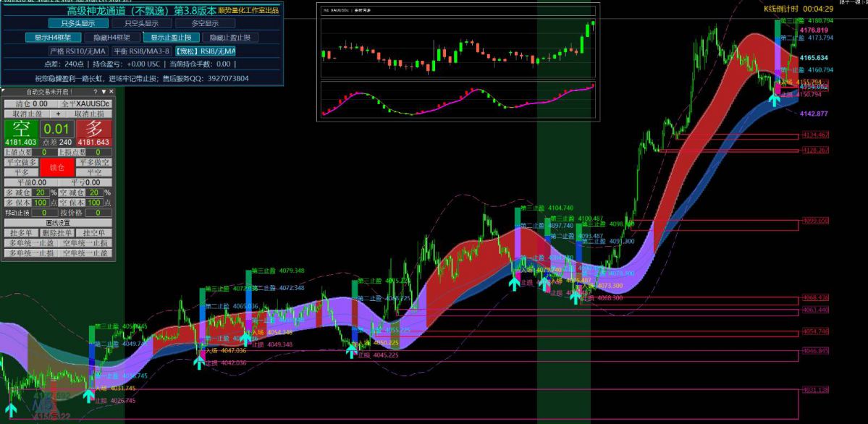Viewport: 868px width, 424px height.
Task: Click the H4 mini chart thumbnail
Action: click(459, 61)
